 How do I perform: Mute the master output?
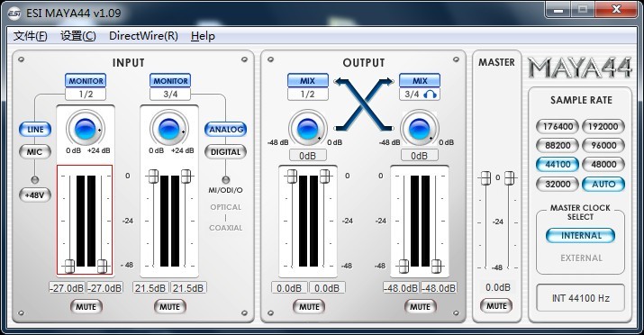(496, 306)
